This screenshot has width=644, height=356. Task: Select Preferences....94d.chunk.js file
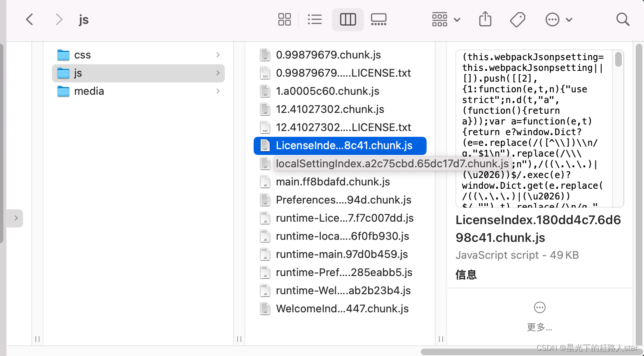(x=340, y=200)
